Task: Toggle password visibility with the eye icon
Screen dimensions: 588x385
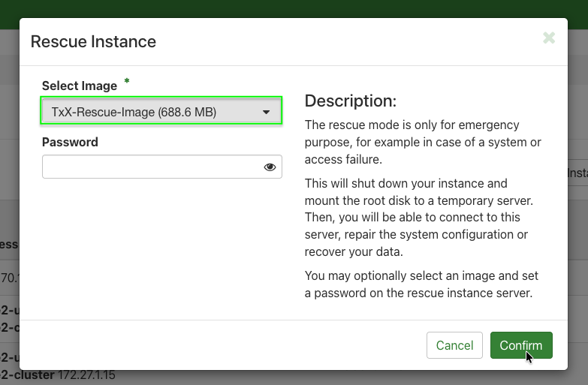Action: tap(270, 167)
